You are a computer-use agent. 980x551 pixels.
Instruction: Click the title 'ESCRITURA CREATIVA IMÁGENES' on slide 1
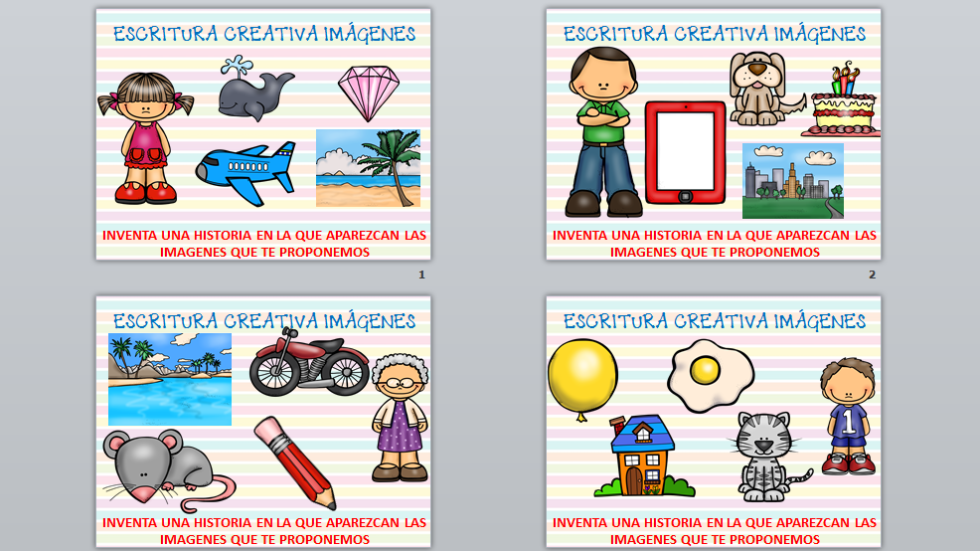[x=263, y=34]
